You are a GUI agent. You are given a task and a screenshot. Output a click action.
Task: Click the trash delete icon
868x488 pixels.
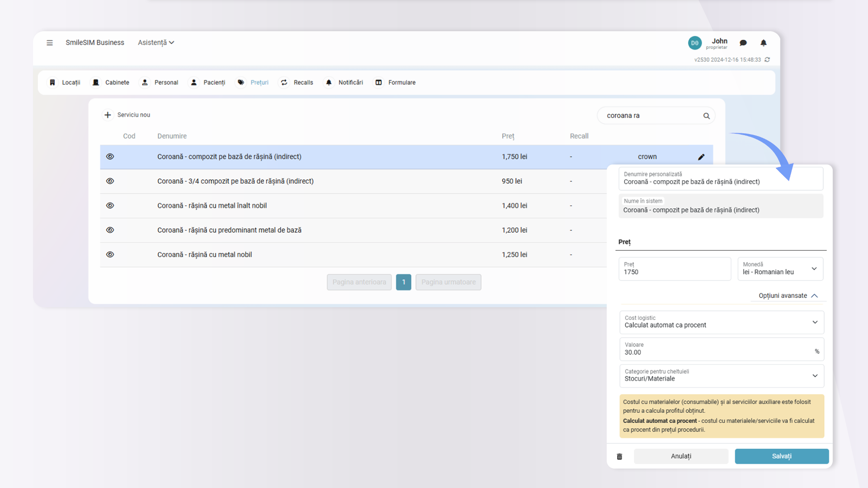tap(619, 456)
